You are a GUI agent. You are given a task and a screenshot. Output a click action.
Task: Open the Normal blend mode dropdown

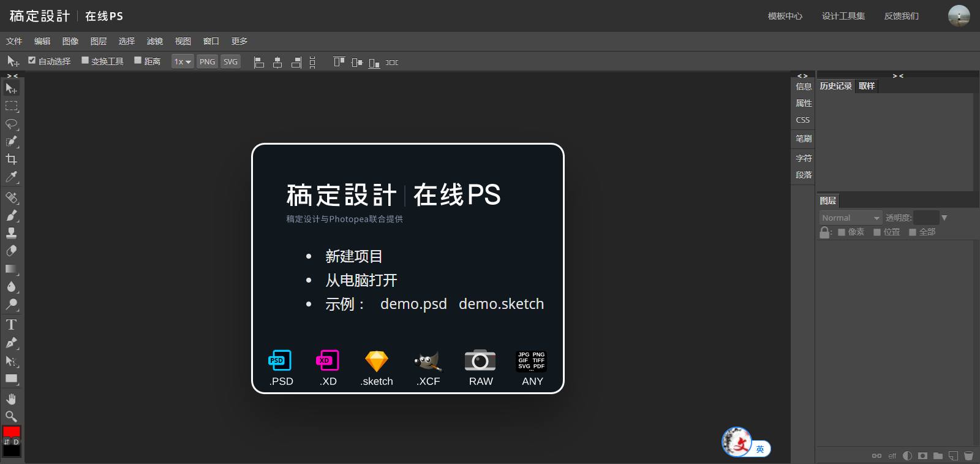point(851,218)
